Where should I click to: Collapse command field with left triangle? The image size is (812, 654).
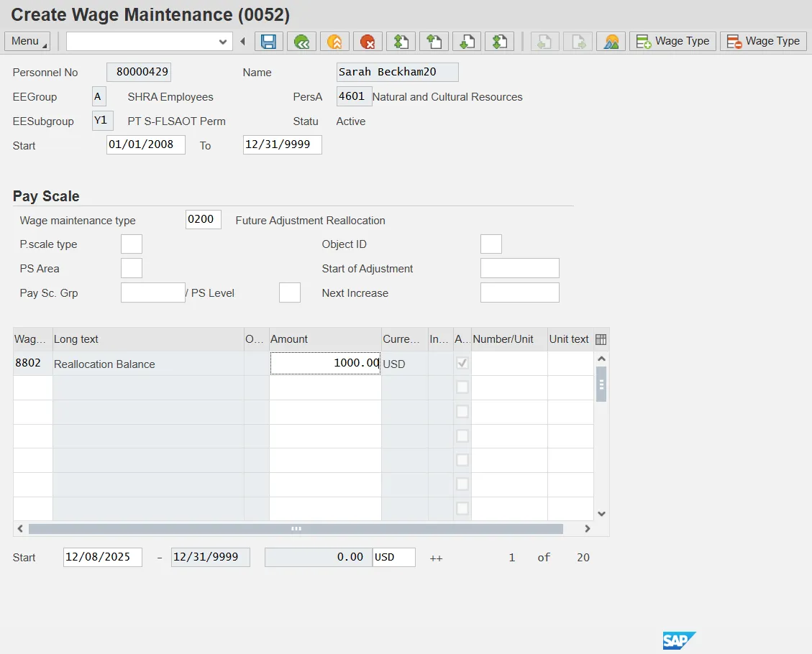pos(243,42)
